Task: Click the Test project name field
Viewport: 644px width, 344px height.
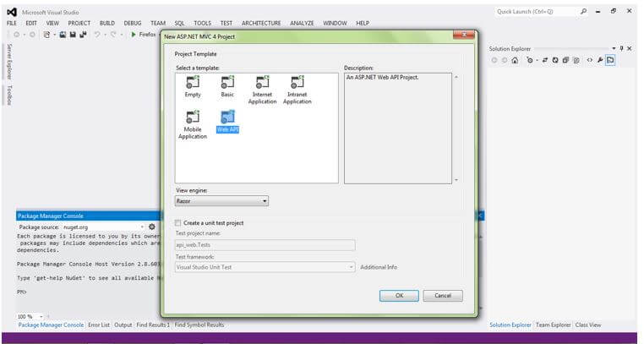Action: click(265, 245)
